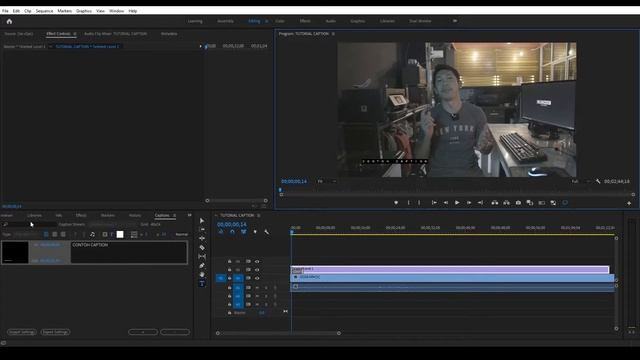Image resolution: width=640 pixels, height=360 pixels.
Task: Click the Lift button
Action: click(495, 203)
